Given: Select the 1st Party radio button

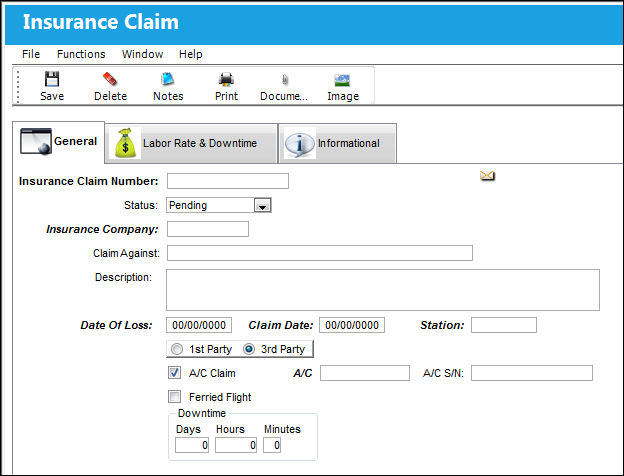Looking at the screenshot, I should [x=177, y=349].
